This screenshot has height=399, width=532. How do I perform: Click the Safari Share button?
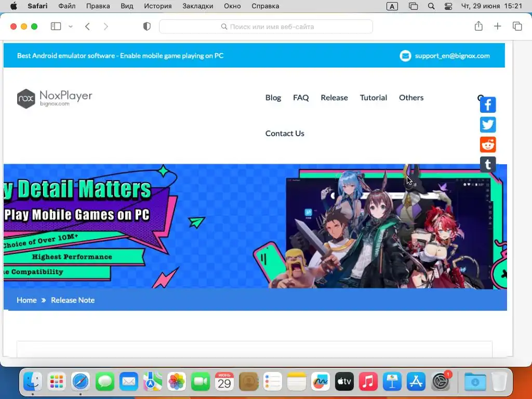click(x=478, y=26)
